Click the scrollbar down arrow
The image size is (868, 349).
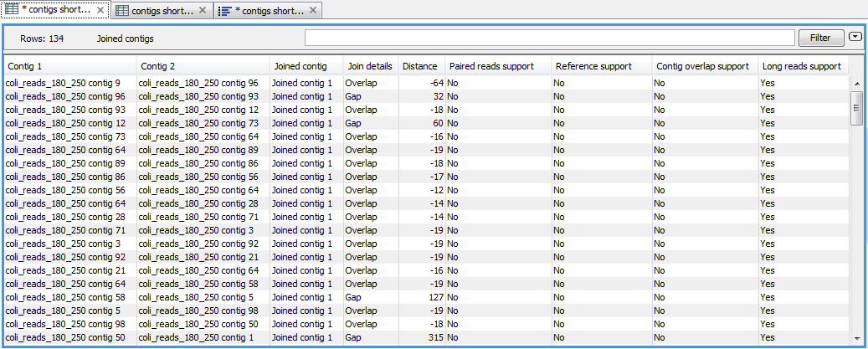point(857,338)
